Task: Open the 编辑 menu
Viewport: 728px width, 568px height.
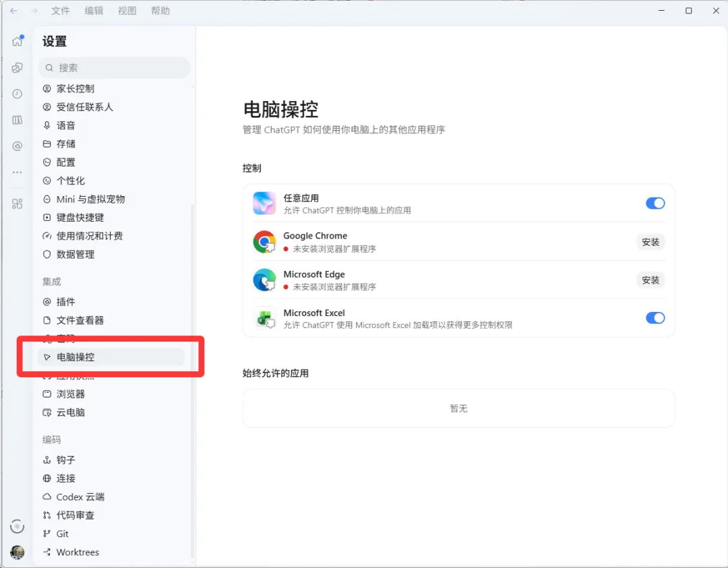Action: (x=94, y=11)
